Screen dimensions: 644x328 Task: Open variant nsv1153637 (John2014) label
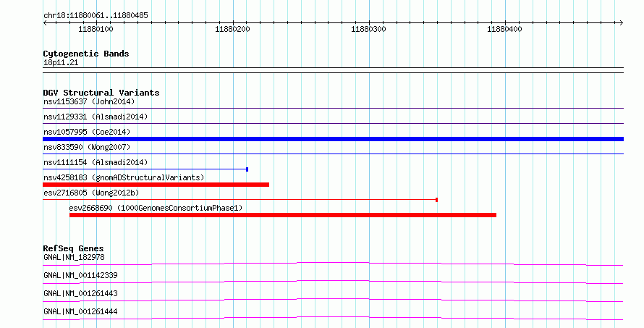[89, 101]
